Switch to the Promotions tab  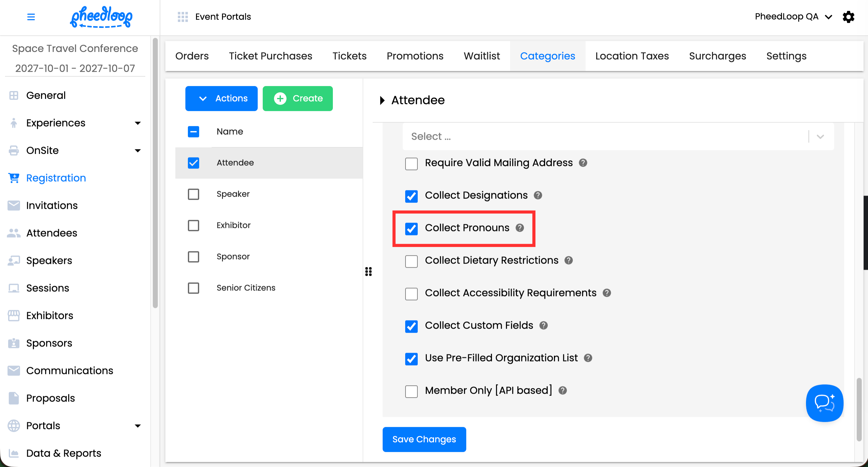(415, 56)
